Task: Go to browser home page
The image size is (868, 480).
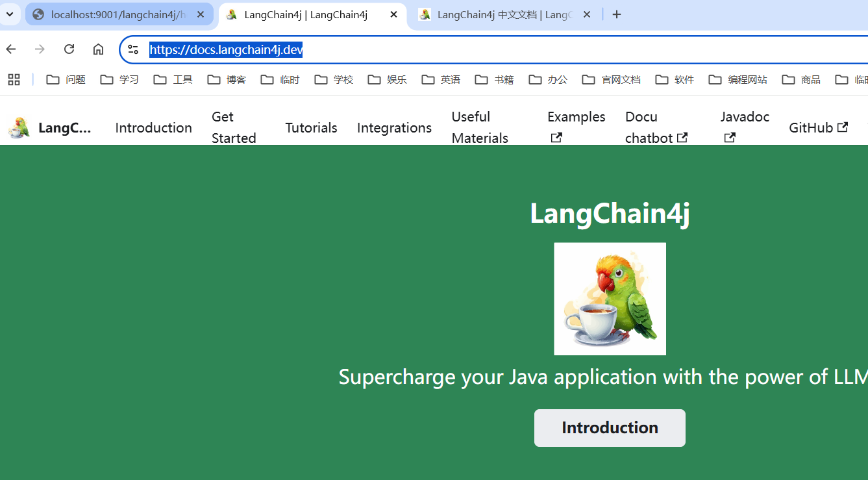Action: click(98, 49)
